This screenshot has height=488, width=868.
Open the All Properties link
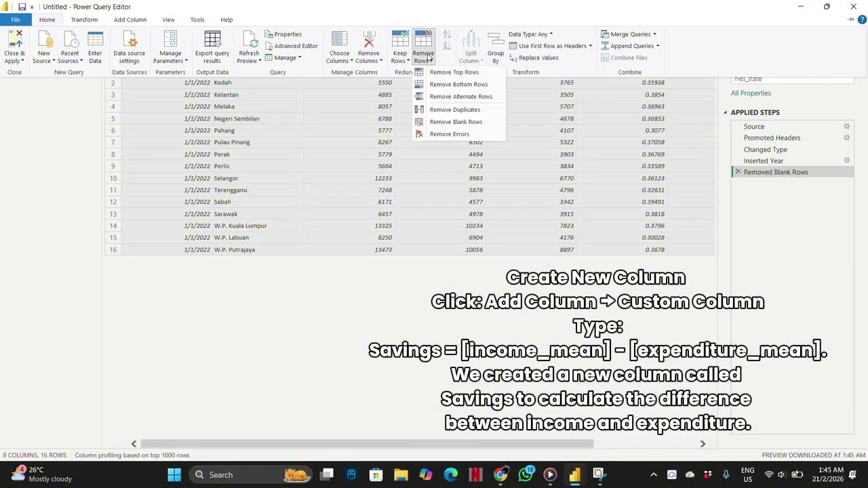pos(751,93)
